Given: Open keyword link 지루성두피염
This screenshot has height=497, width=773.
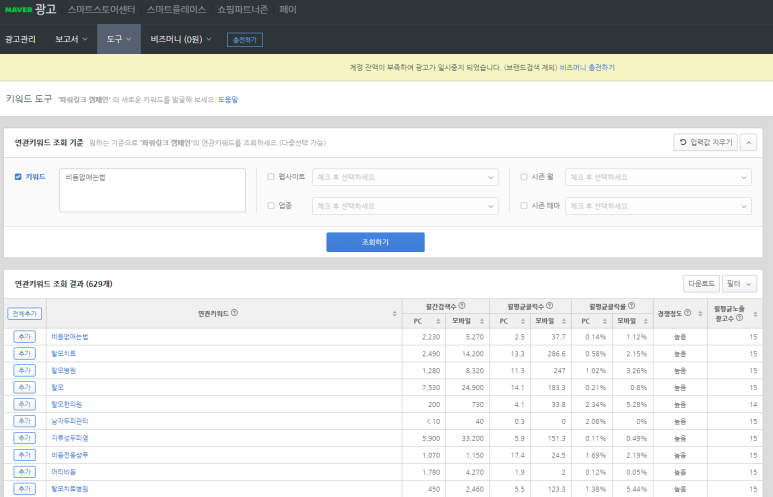Looking at the screenshot, I should tap(70, 438).
